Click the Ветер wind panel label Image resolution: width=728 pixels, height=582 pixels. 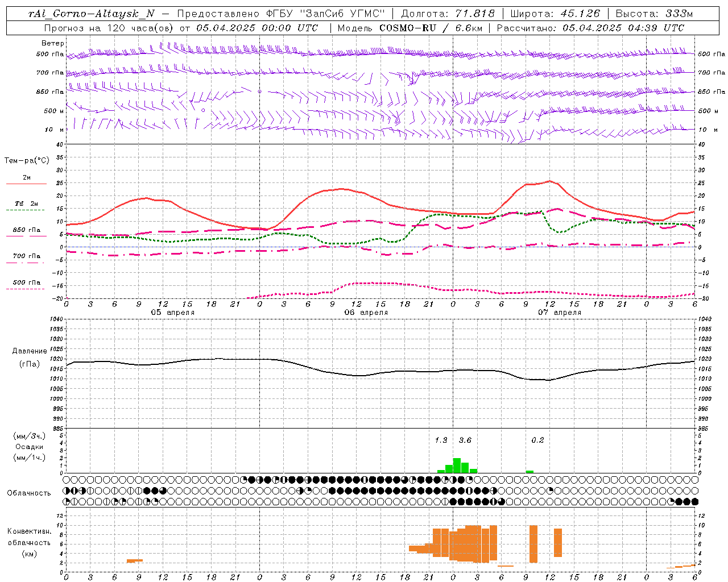tap(53, 43)
